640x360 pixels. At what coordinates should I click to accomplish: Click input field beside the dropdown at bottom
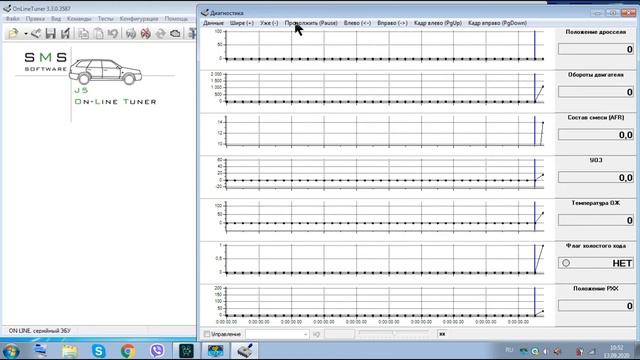(340, 334)
